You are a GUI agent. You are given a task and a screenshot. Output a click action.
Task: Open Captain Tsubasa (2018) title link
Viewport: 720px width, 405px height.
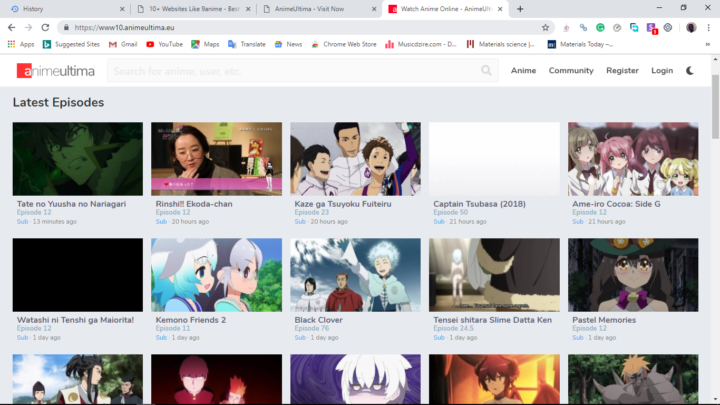coord(479,204)
